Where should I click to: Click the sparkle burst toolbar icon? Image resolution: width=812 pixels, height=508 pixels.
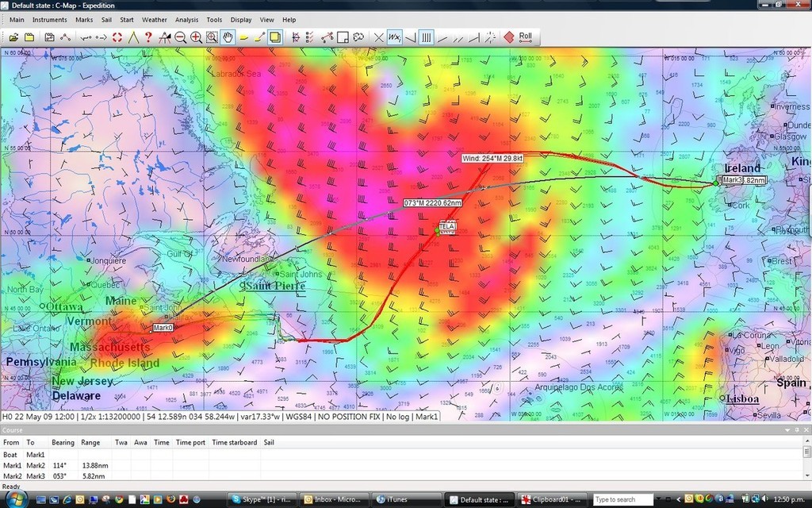coord(490,37)
